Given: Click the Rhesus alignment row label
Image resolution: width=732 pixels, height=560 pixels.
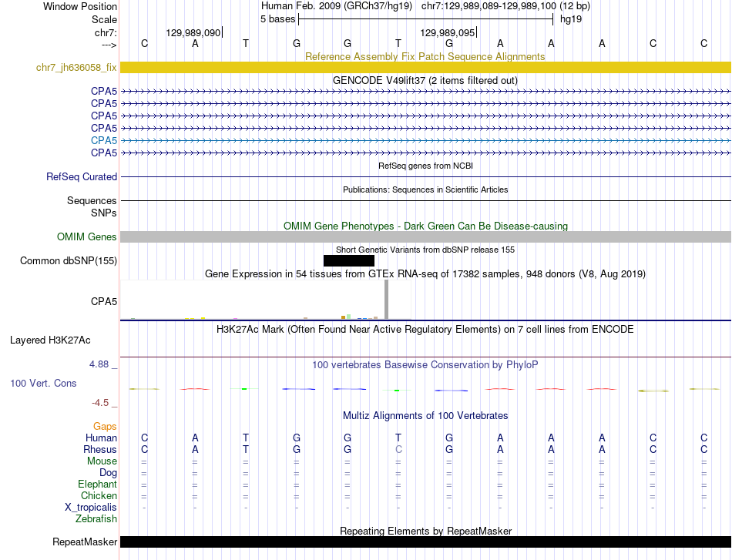Looking at the screenshot, I should click(x=100, y=449).
